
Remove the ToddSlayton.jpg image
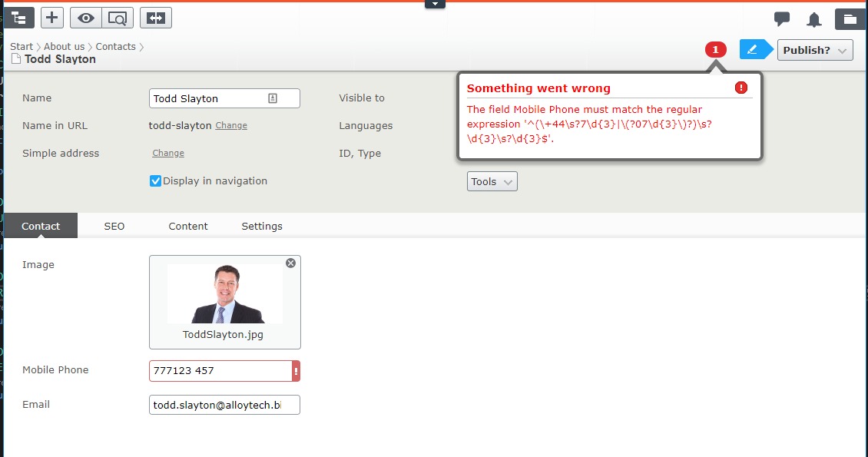(x=290, y=263)
